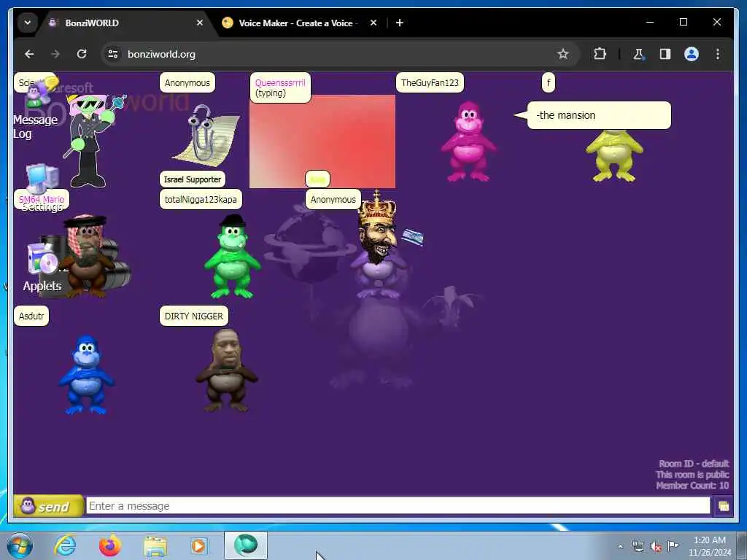Open the taskbar clock showing 1:20 AM
Viewport: 747px width, 560px height.
coord(710,546)
